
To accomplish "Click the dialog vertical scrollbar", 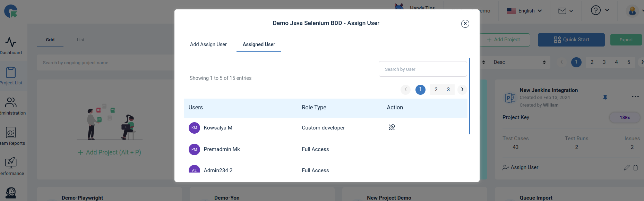I will click(470, 96).
